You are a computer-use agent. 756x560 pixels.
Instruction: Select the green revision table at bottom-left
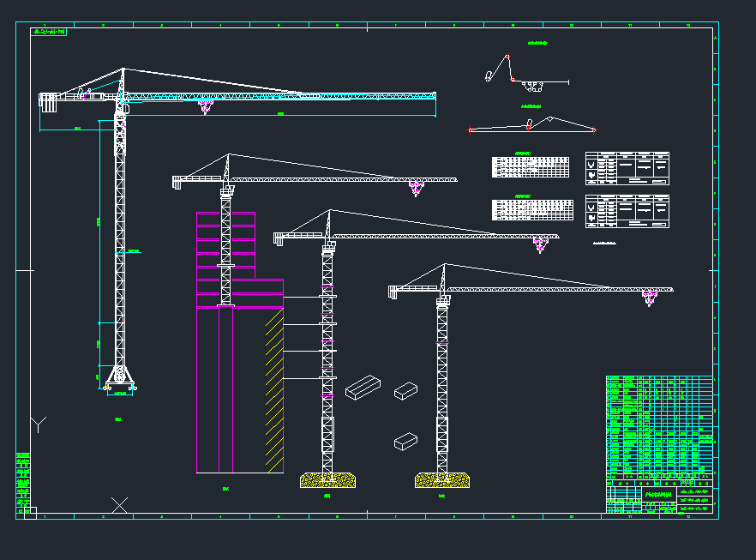pos(23,480)
